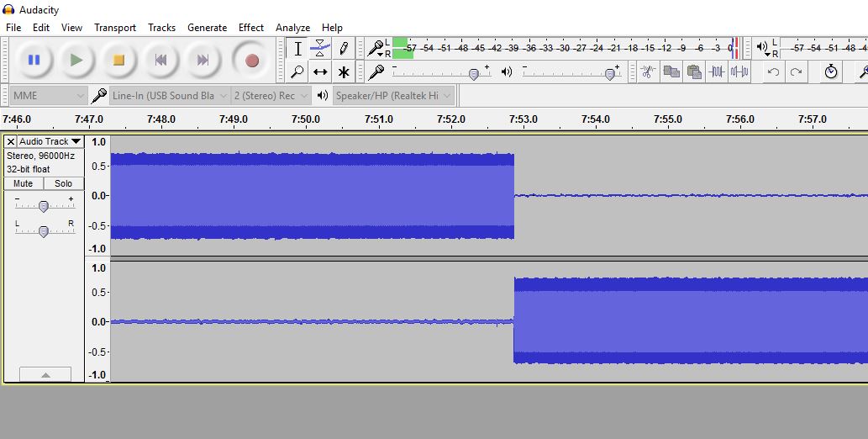Click the Silence audio selection icon
868x439 pixels.
739,71
